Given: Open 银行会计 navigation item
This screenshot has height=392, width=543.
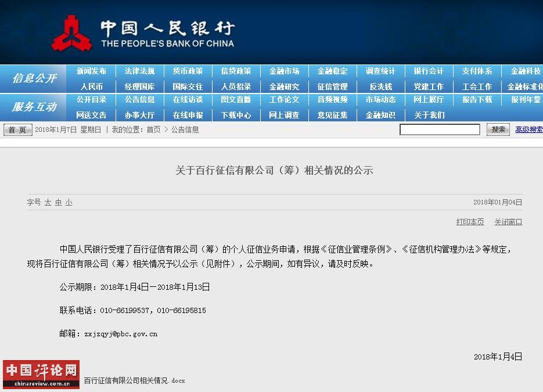Looking at the screenshot, I should point(429,71).
